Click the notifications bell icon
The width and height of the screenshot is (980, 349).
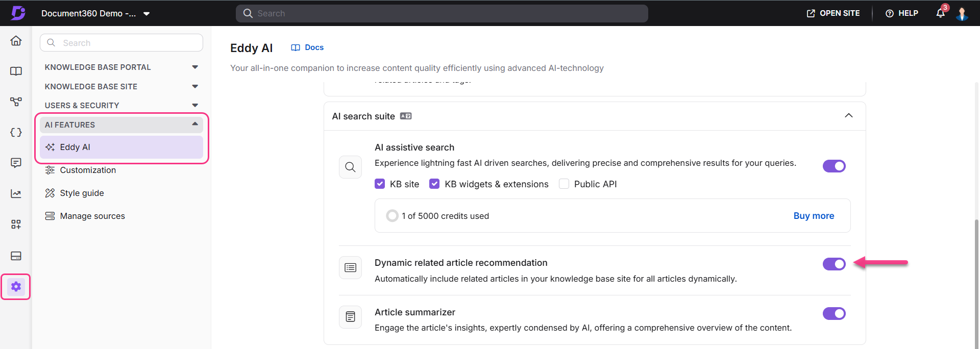tap(941, 13)
